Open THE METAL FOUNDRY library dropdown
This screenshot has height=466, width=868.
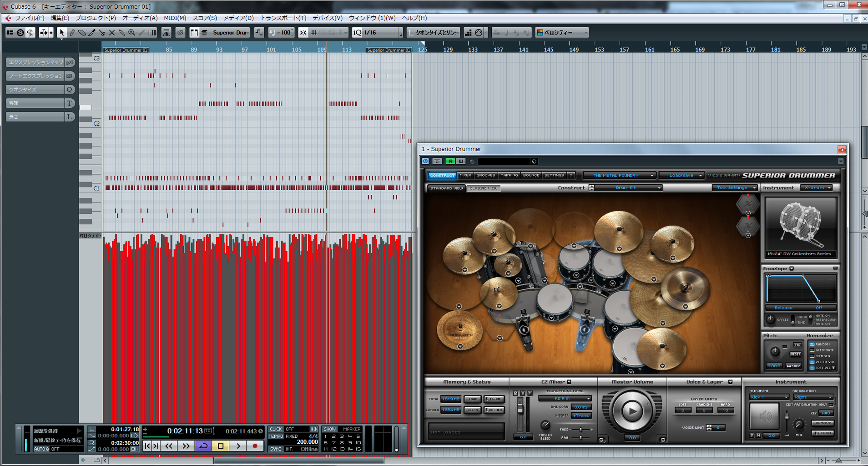(619, 175)
